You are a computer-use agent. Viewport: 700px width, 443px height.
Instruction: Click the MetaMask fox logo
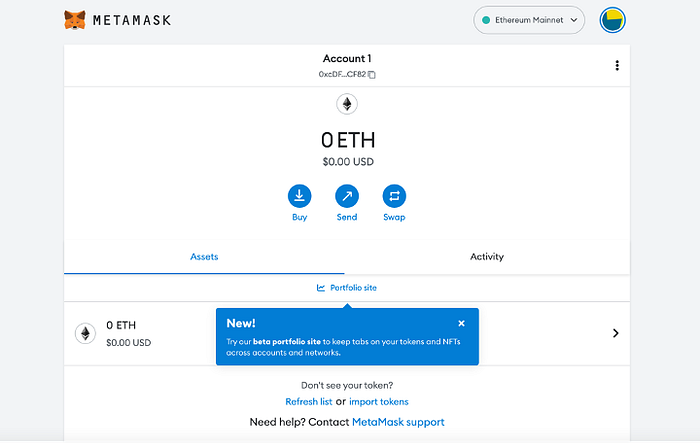click(x=75, y=20)
